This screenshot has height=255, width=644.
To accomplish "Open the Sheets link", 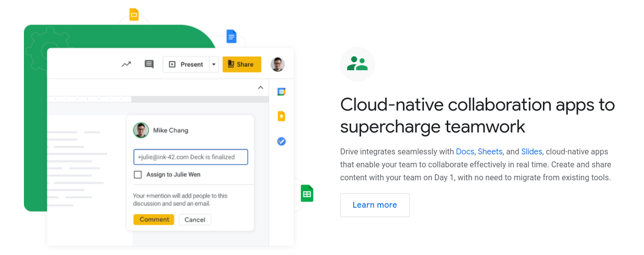I will pyautogui.click(x=490, y=151).
